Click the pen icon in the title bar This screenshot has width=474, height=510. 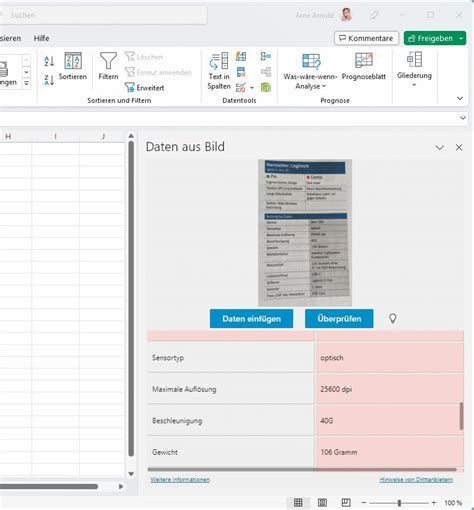tap(374, 15)
